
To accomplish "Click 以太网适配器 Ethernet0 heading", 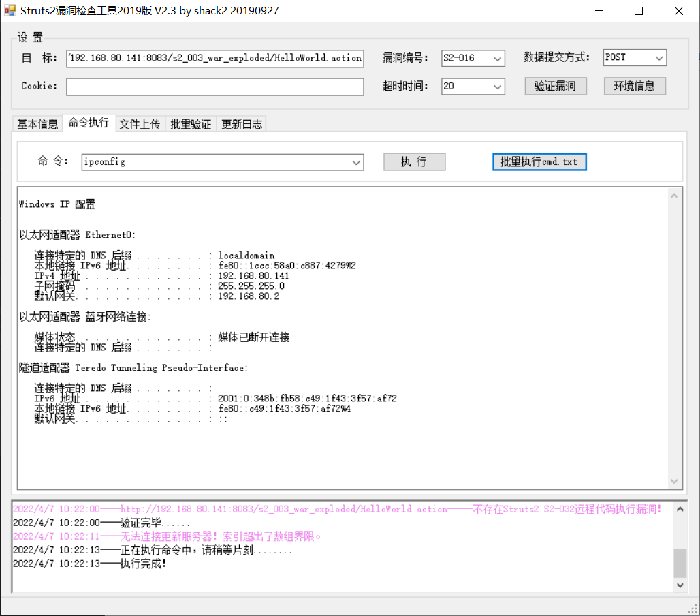I will [77, 234].
